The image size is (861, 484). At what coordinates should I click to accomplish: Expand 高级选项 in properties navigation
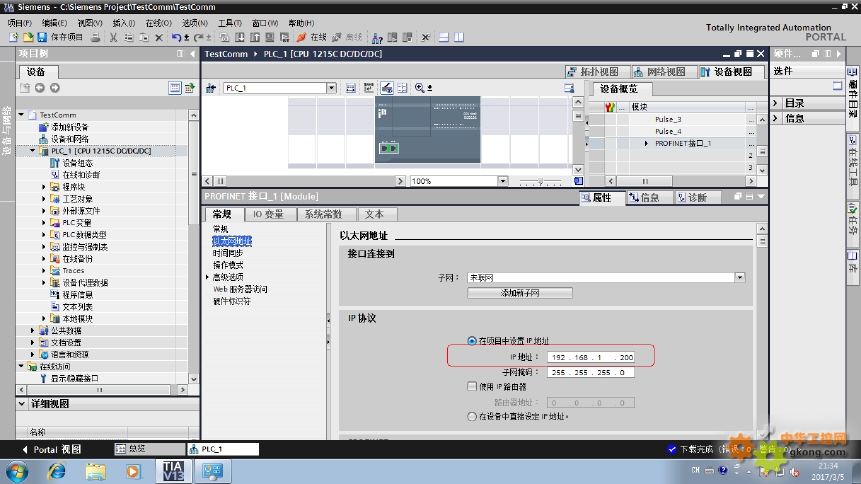[208, 277]
